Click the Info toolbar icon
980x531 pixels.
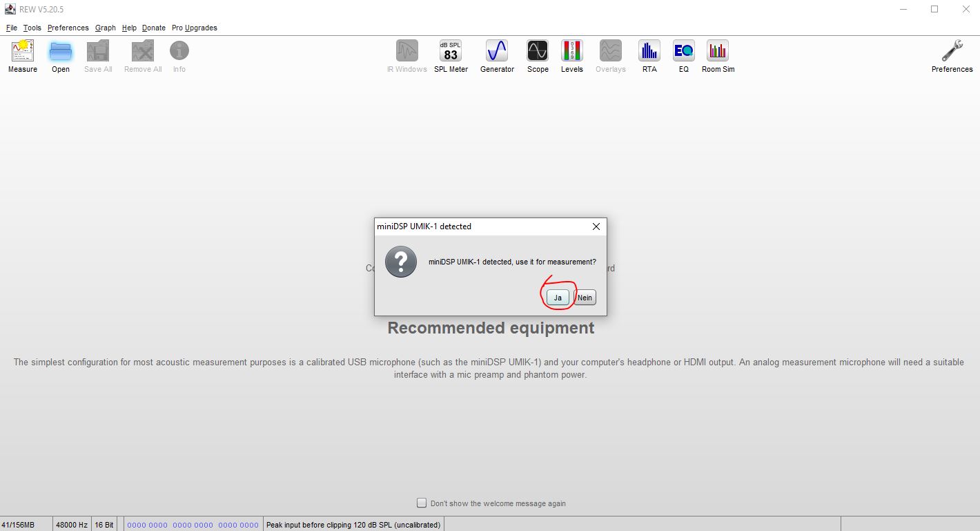pos(179,57)
